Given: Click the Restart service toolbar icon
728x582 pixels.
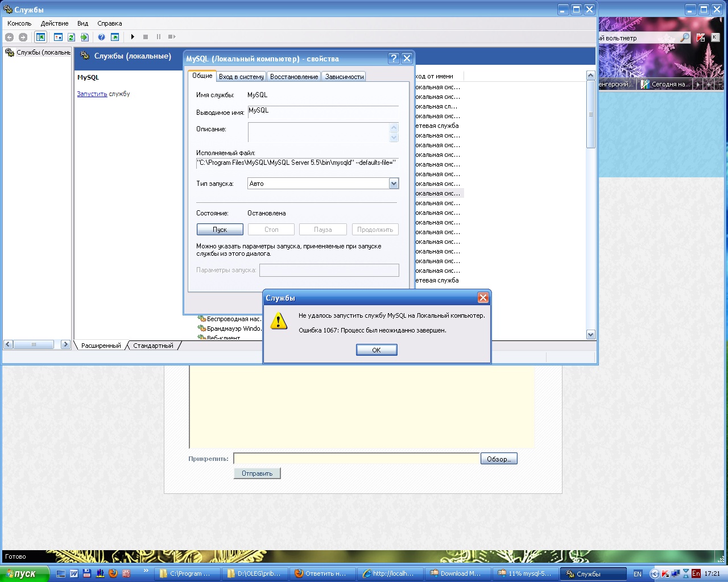Looking at the screenshot, I should click(172, 37).
